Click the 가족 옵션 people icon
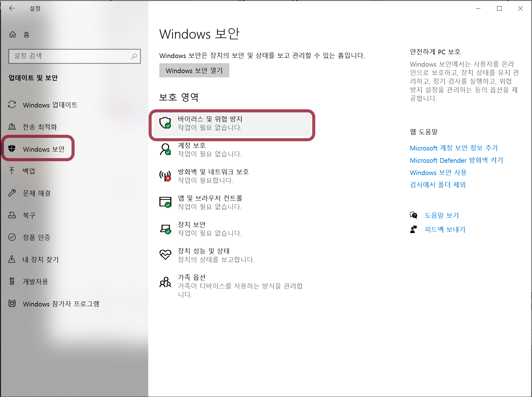This screenshot has width=532, height=397. pyautogui.click(x=165, y=282)
